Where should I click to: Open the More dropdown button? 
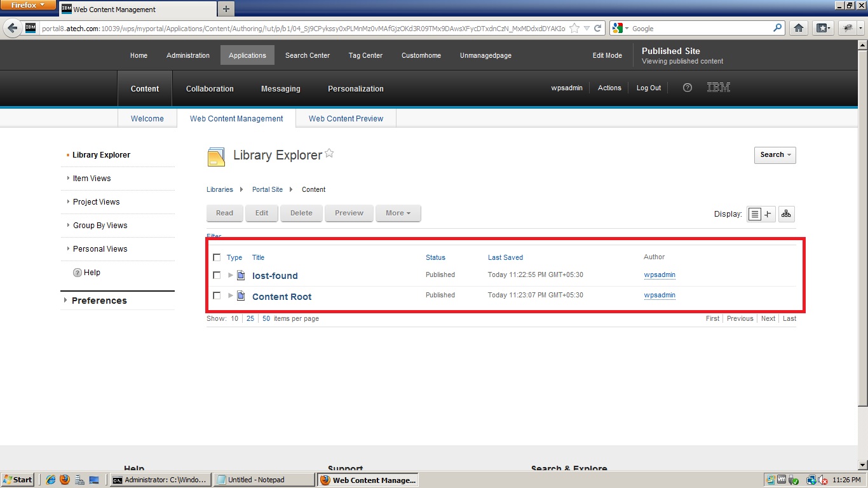point(398,213)
